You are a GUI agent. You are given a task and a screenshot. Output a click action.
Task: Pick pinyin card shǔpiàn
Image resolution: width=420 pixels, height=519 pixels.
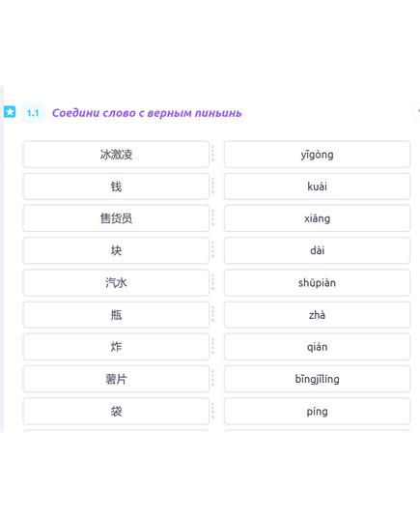[x=317, y=282]
